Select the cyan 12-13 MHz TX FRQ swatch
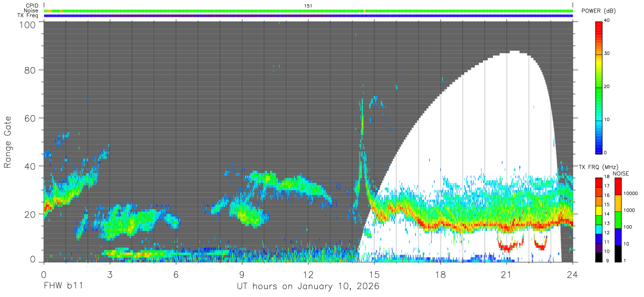 click(598, 229)
